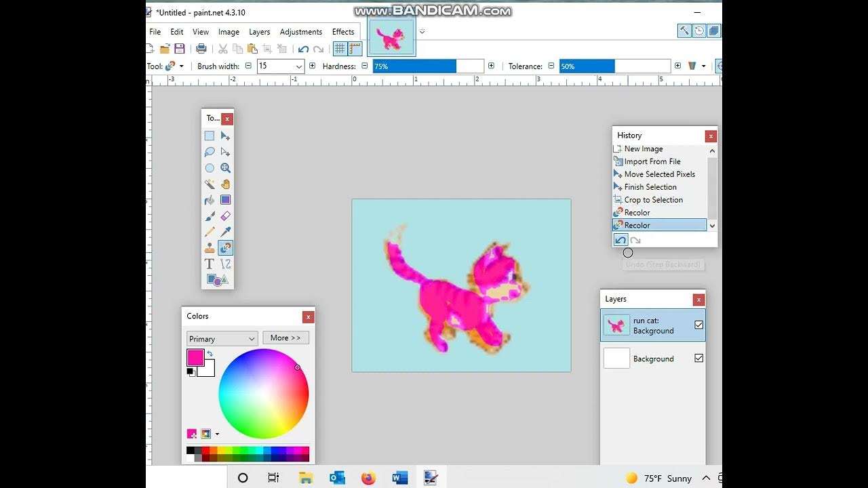Toggle History window clock icon
The height and width of the screenshot is (488, 868).
tap(699, 30)
